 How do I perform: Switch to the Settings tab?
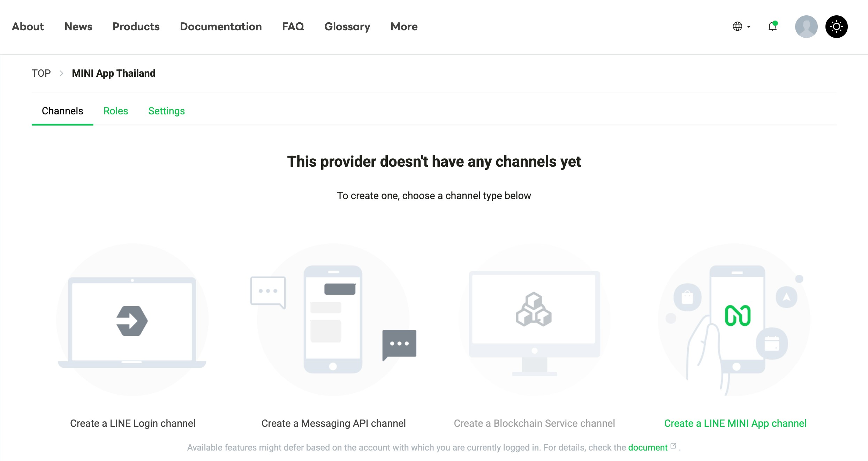(x=166, y=111)
